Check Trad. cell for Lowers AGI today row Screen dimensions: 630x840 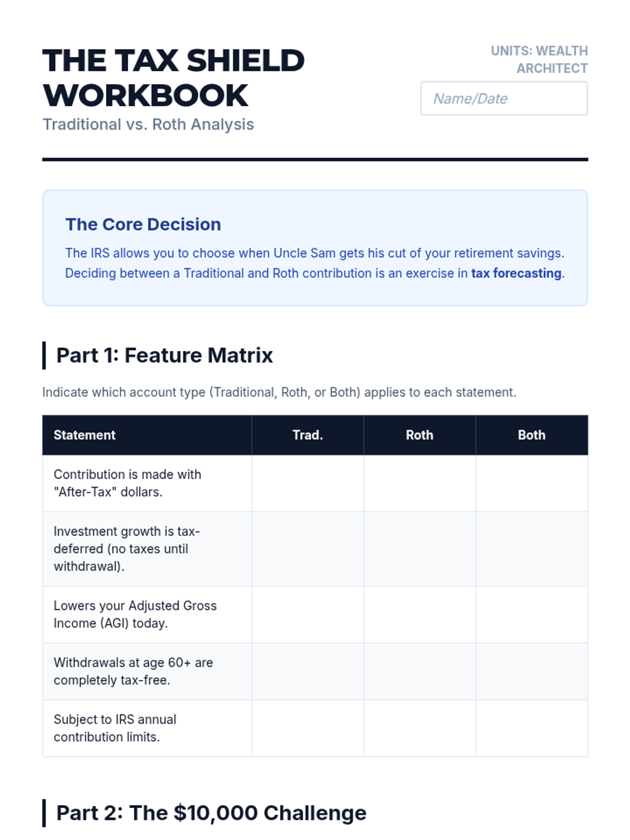pyautogui.click(x=308, y=615)
